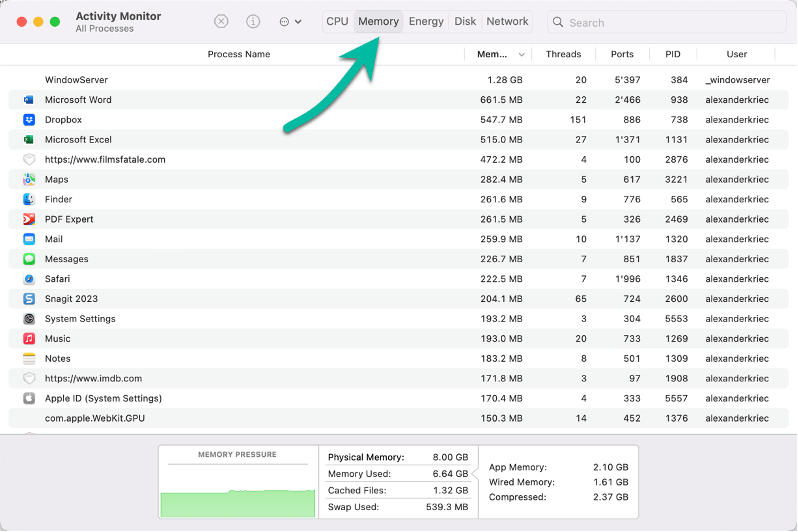Click the All Processes subtitle
The image size is (798, 532).
[104, 29]
